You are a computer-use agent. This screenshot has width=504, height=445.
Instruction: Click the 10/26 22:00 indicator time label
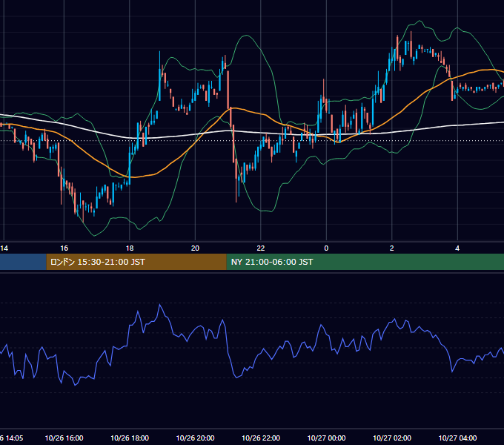(x=261, y=438)
